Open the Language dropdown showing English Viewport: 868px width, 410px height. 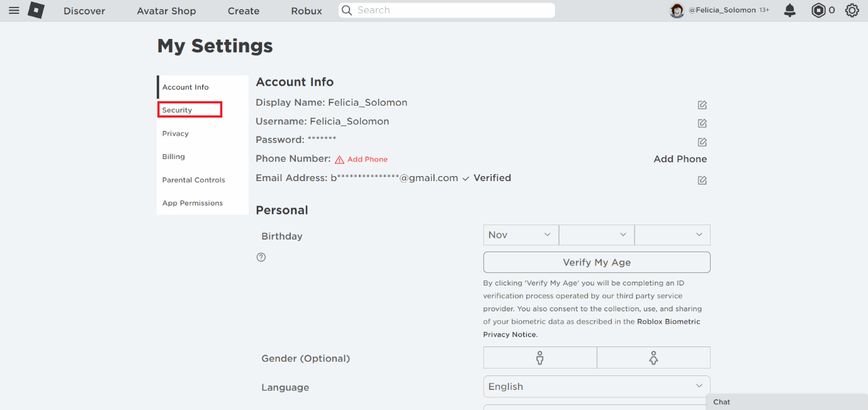(x=597, y=387)
